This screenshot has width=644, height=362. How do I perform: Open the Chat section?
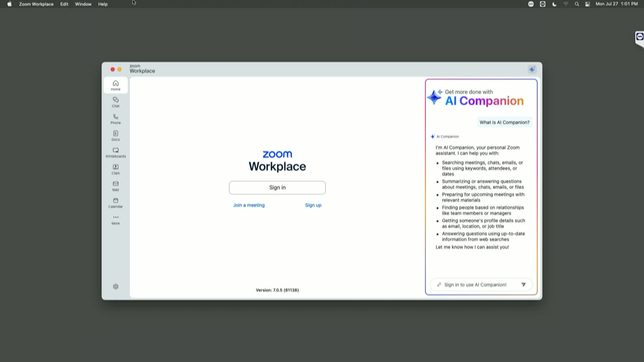116,102
